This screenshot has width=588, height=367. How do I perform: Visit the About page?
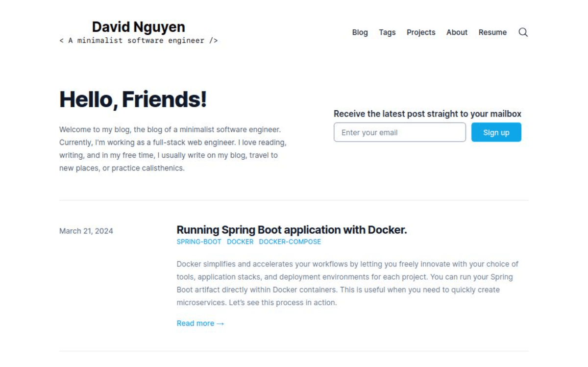[457, 32]
